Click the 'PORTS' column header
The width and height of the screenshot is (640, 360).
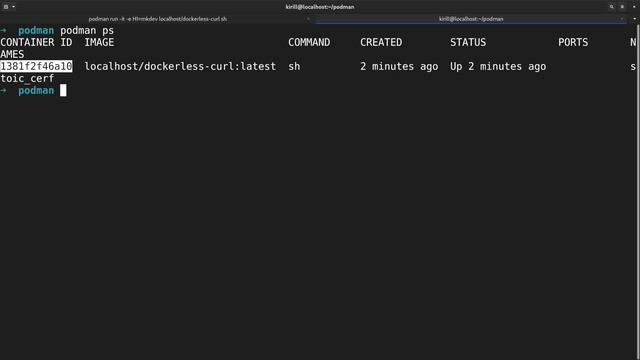click(573, 42)
